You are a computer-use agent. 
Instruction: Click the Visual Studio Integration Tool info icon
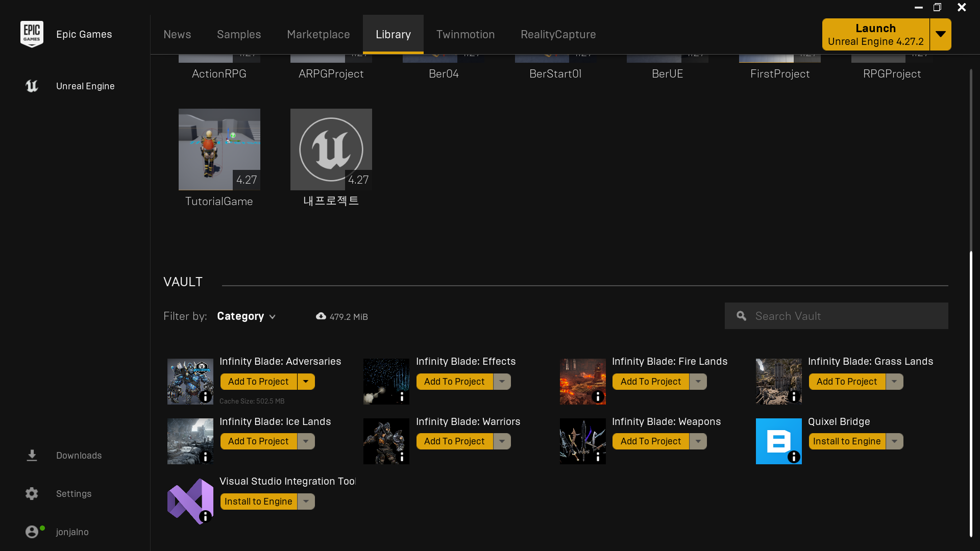[x=205, y=516]
